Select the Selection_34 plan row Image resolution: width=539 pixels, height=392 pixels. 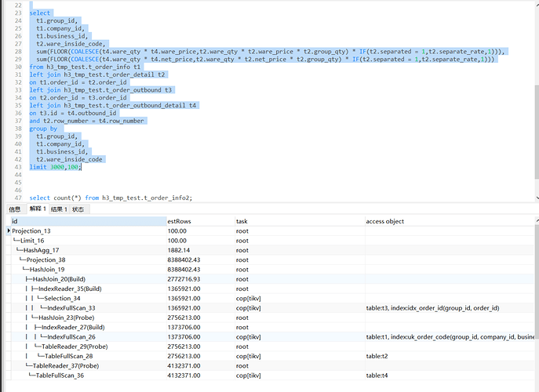pos(271,298)
